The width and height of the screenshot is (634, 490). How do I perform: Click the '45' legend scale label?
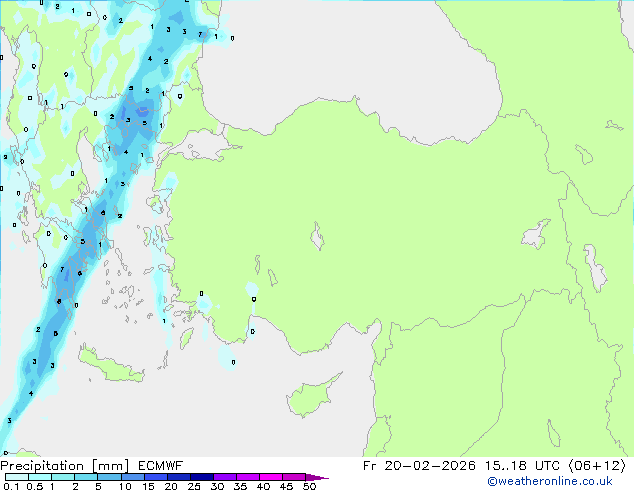286,486
